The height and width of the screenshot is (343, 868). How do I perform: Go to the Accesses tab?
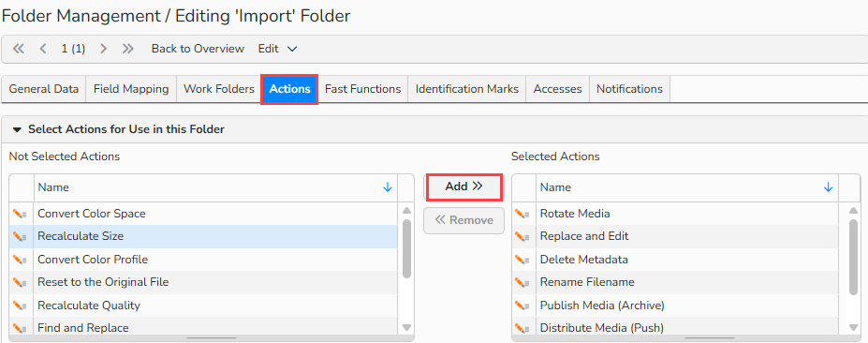point(557,89)
